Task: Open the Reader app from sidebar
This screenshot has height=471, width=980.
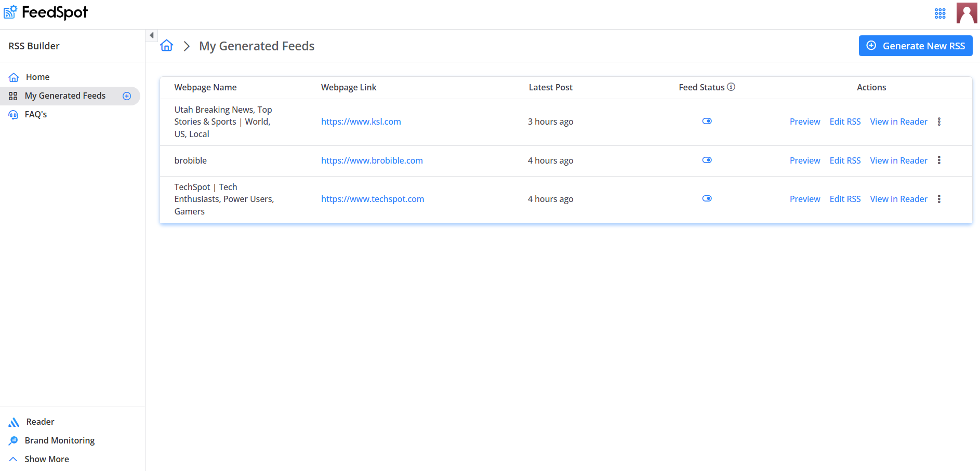Action: (40, 422)
